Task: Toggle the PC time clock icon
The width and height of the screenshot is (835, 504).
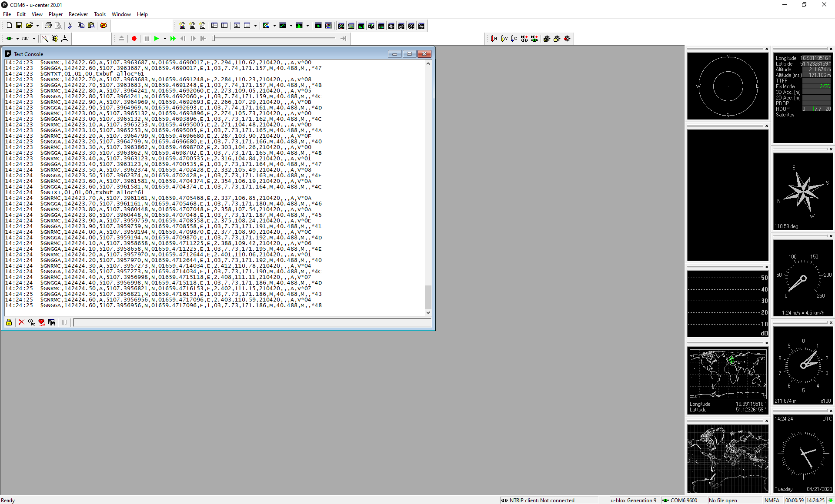Action: coord(31,322)
